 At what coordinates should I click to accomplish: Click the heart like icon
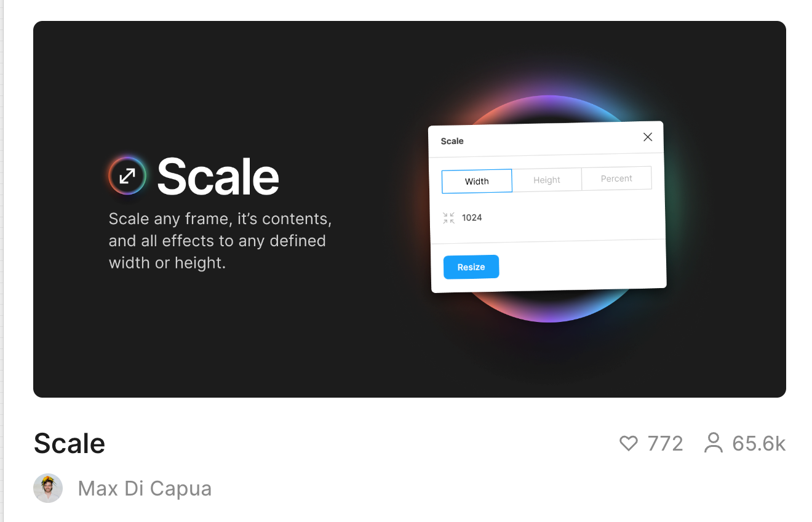coord(629,443)
